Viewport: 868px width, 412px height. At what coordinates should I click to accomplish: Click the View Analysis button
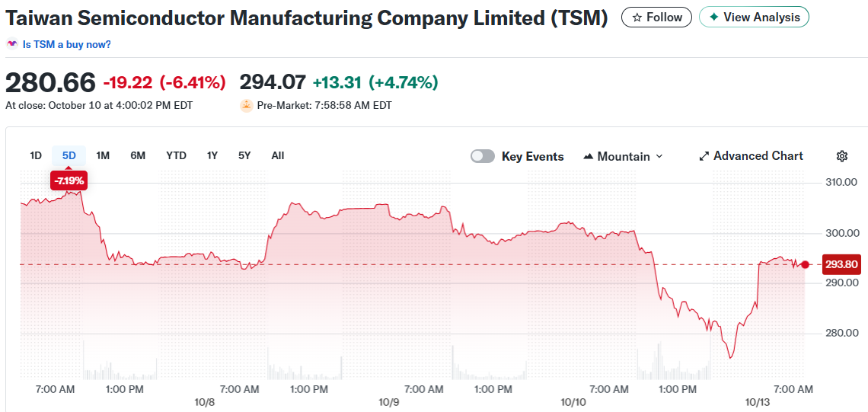[754, 18]
